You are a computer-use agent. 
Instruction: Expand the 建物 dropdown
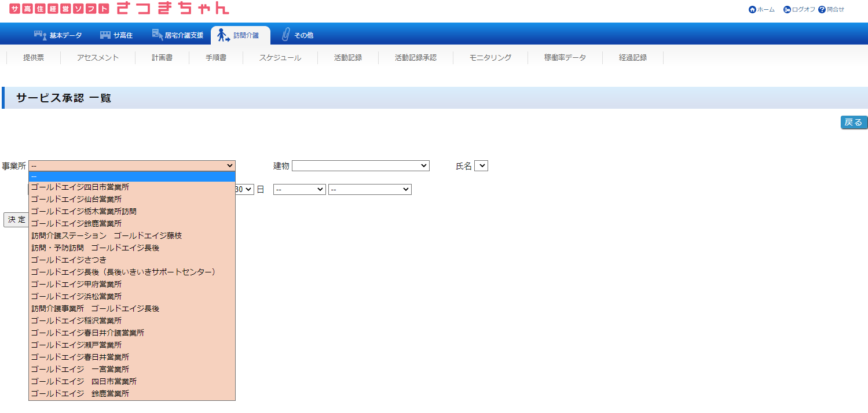pyautogui.click(x=360, y=166)
